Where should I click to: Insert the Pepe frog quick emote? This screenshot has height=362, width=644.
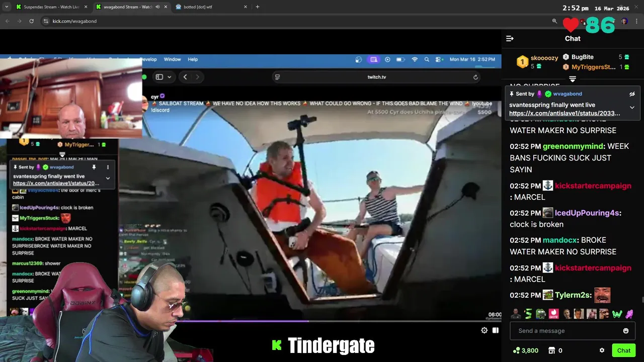pyautogui.click(x=541, y=314)
